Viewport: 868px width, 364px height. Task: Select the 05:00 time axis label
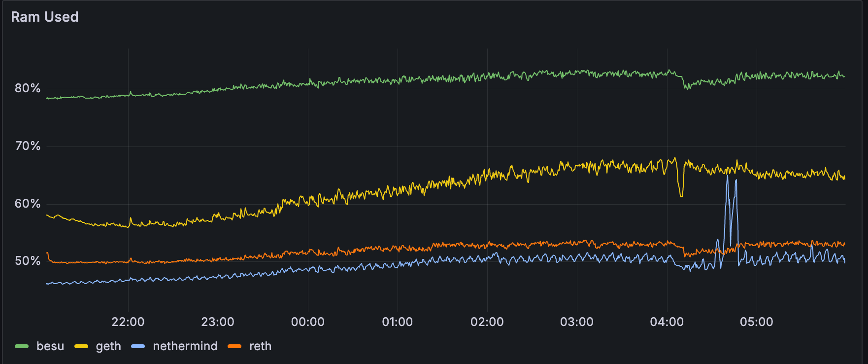757,322
